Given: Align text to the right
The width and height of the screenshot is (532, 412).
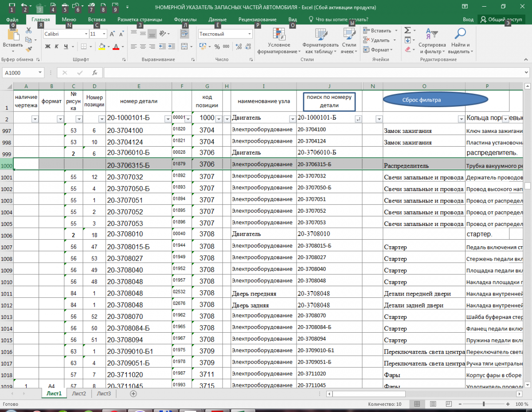Looking at the screenshot, I should (x=152, y=47).
